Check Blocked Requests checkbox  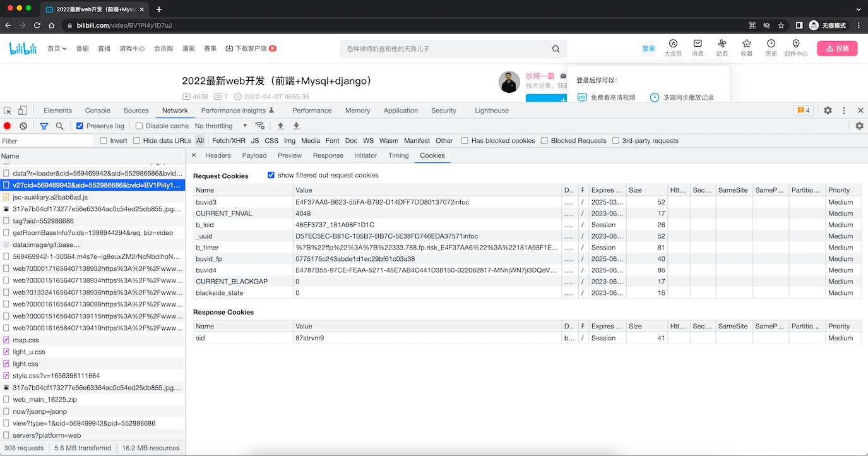click(x=544, y=141)
